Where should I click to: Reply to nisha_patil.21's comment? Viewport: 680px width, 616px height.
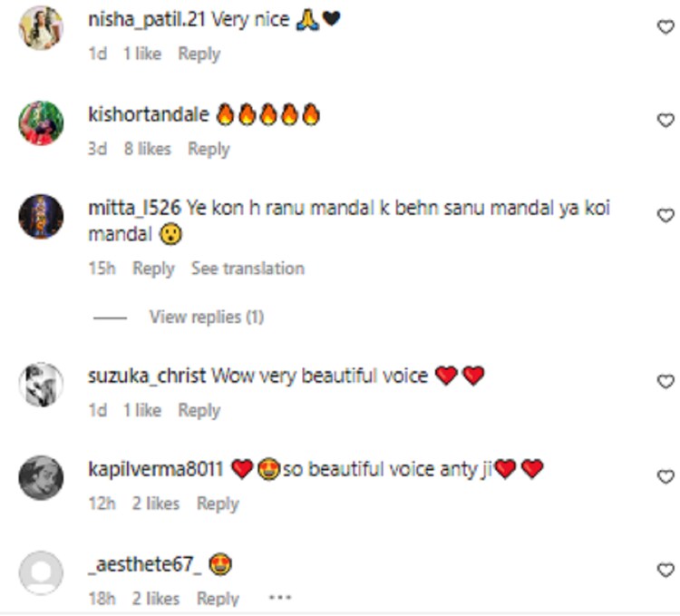(x=199, y=54)
